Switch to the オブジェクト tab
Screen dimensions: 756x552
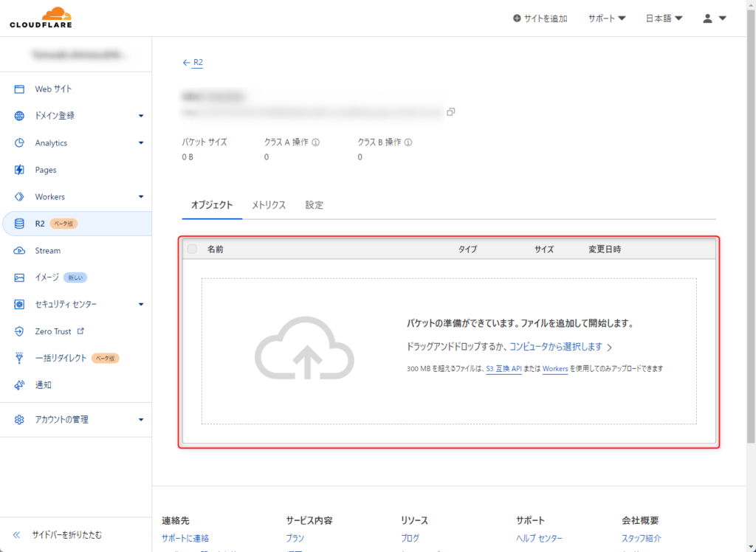coord(212,205)
